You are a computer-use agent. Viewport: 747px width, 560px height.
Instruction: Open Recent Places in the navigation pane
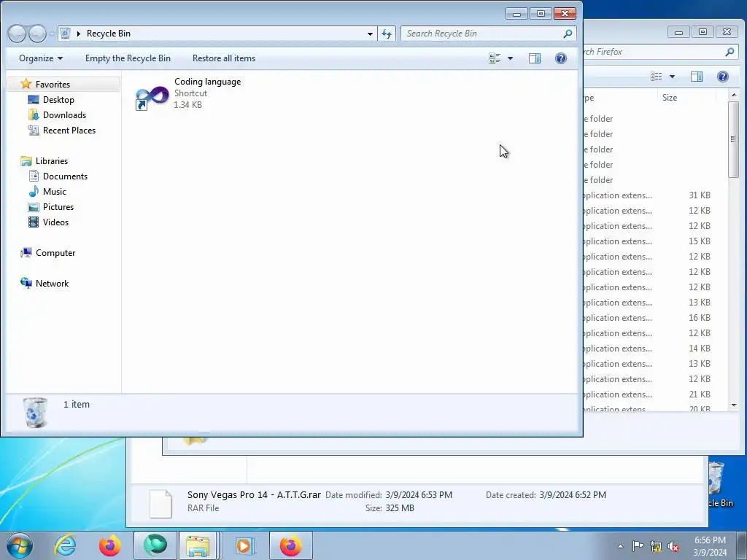coord(69,130)
